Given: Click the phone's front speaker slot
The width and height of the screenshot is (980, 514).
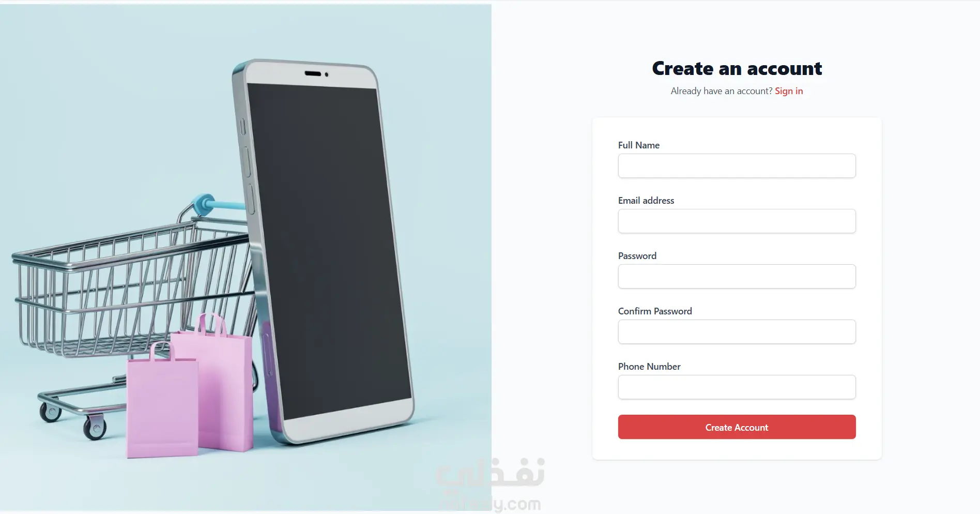Looking at the screenshot, I should tap(313, 73).
